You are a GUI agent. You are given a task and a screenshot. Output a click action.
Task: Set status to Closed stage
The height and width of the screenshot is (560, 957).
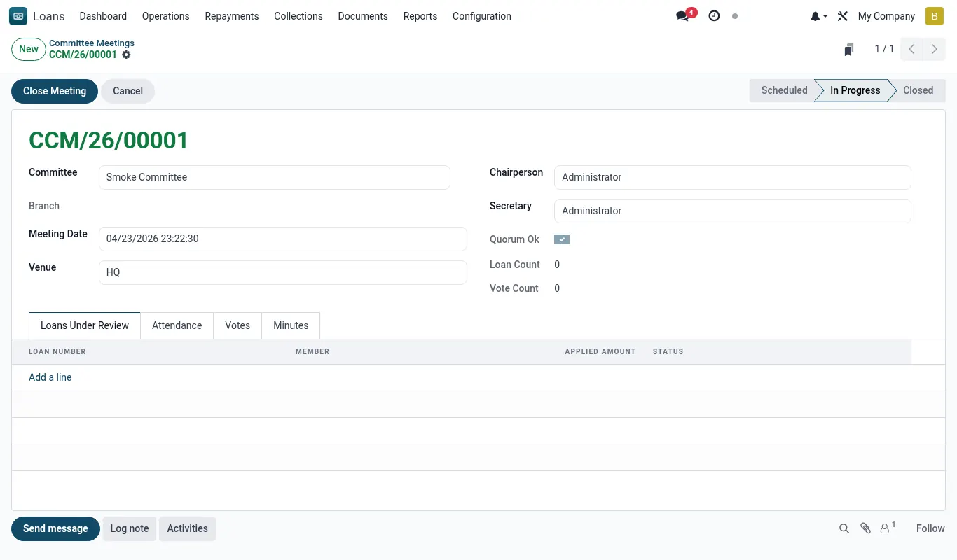click(x=918, y=90)
